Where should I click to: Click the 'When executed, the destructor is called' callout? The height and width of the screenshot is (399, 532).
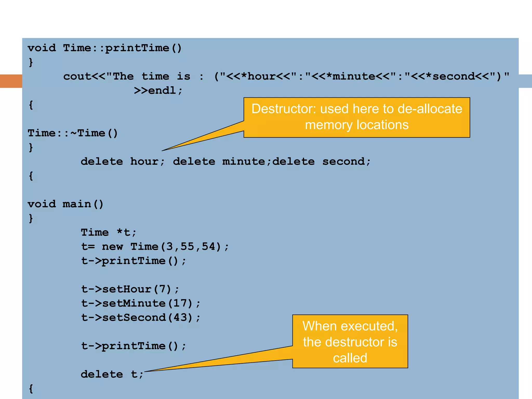coord(350,341)
